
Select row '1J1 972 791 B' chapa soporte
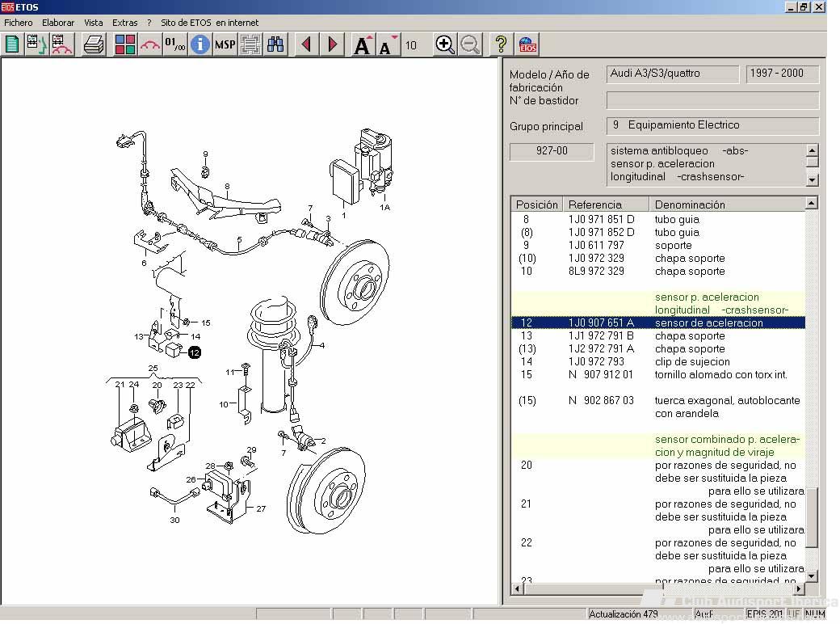click(x=657, y=335)
